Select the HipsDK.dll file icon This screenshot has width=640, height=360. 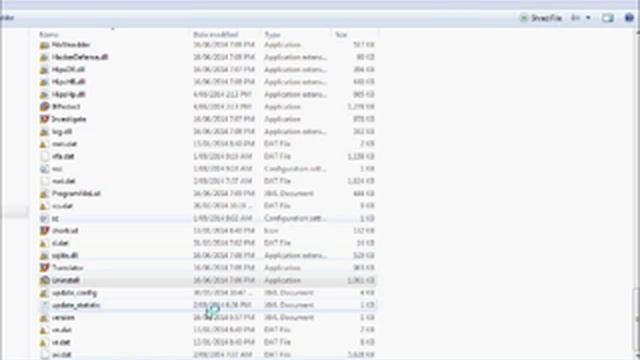pos(44,70)
